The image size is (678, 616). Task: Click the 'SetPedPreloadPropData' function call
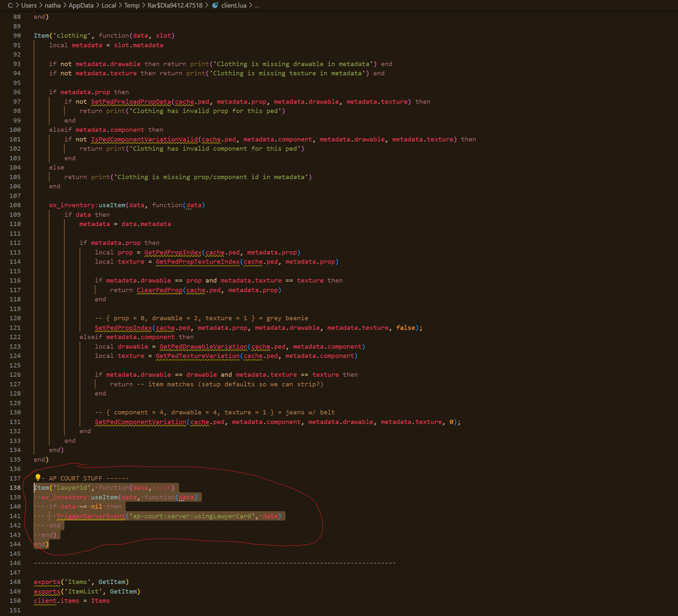(x=131, y=101)
